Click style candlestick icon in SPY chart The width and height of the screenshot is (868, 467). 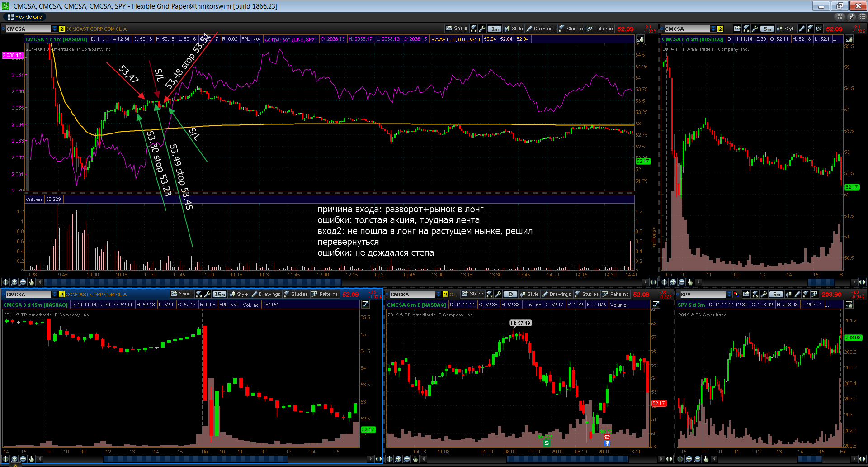pyautogui.click(x=789, y=294)
